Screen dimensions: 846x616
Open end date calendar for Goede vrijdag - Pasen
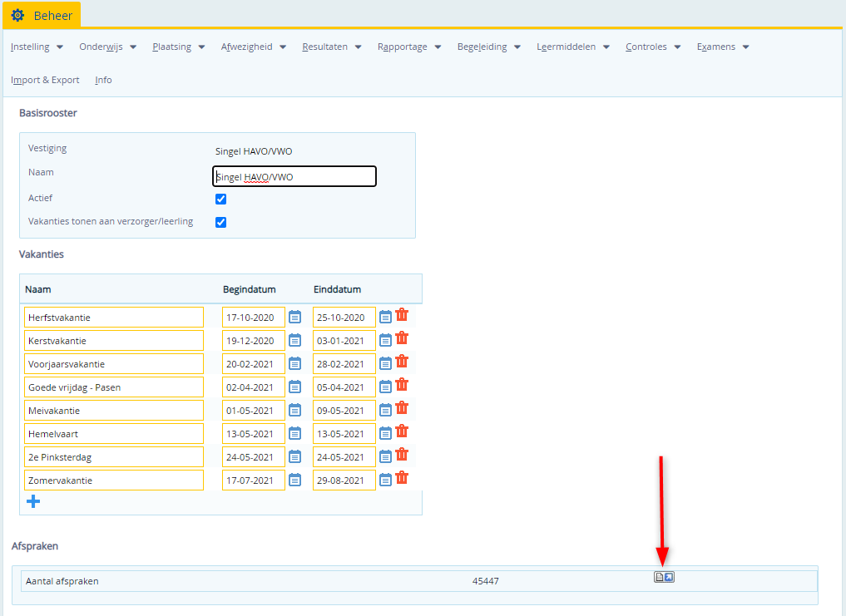pyautogui.click(x=385, y=387)
